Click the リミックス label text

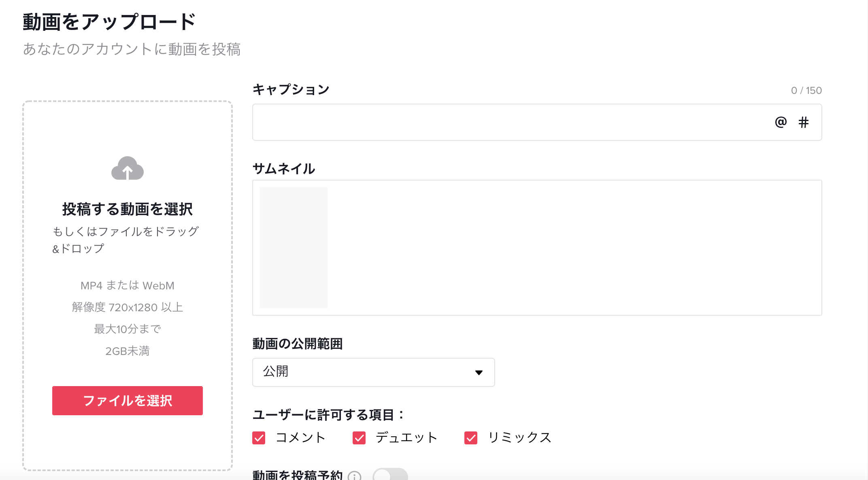tap(520, 438)
